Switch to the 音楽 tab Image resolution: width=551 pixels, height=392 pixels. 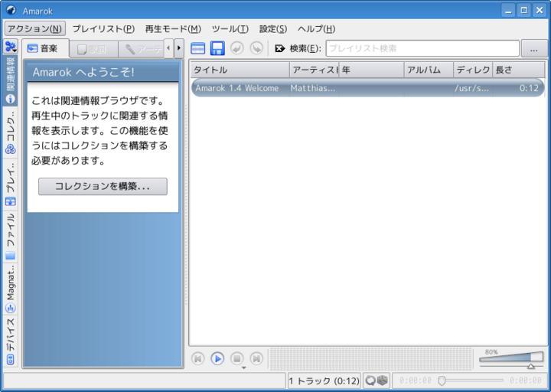tap(44, 48)
